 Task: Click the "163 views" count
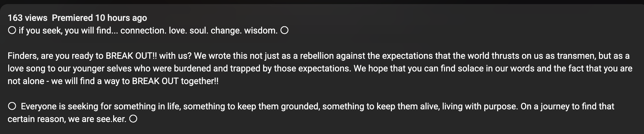click(28, 18)
